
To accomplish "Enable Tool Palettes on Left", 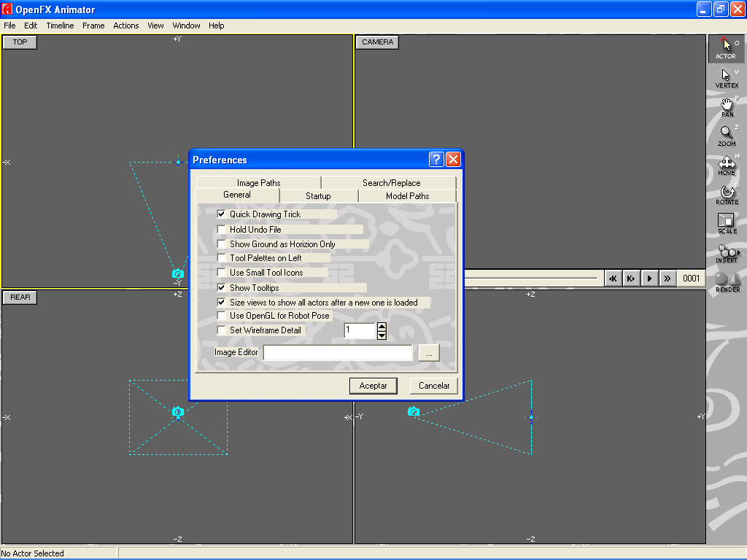I will point(220,258).
